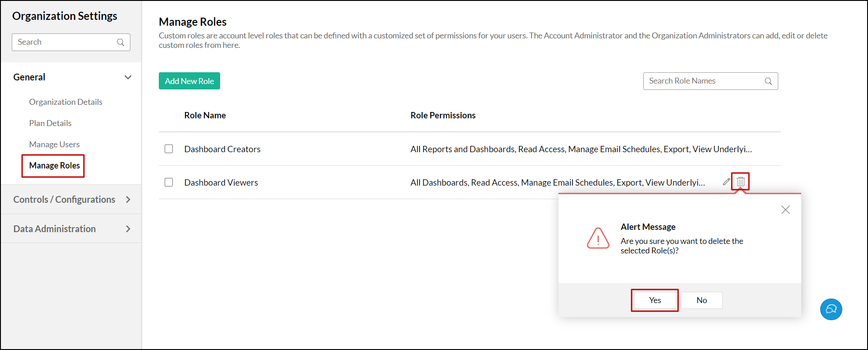Tick the Dashboard Viewers checkbox
Viewport: 868px width, 350px height.
coord(169,182)
